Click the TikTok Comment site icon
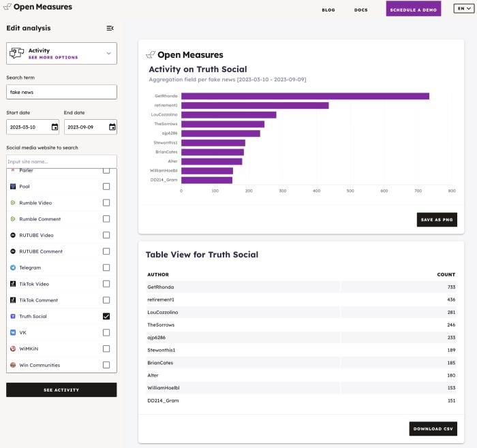Screen dimensions: 477x448 pos(13,300)
